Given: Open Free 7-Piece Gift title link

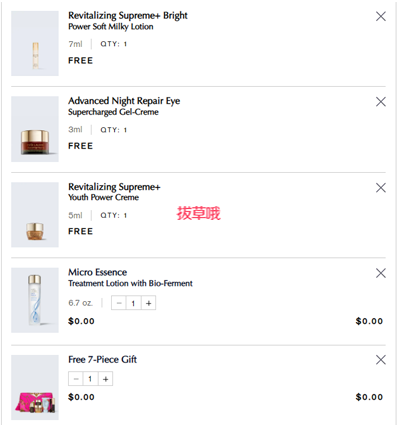Looking at the screenshot, I should click(102, 359).
